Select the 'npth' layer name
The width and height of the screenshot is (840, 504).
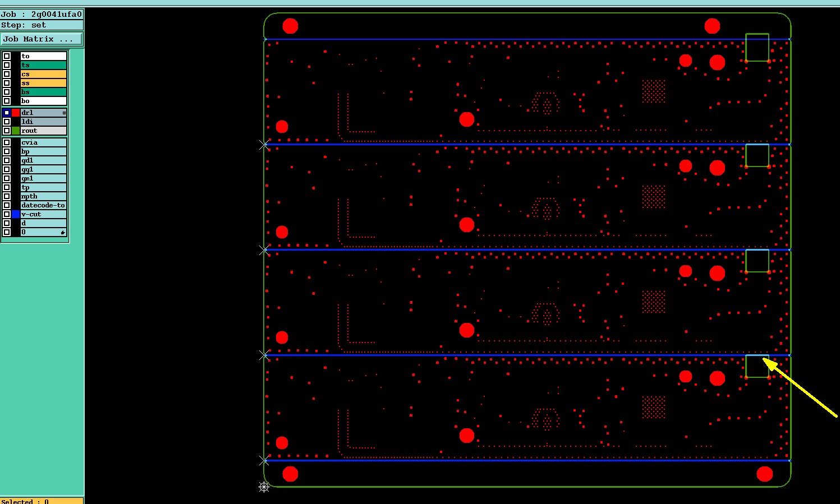click(x=44, y=196)
